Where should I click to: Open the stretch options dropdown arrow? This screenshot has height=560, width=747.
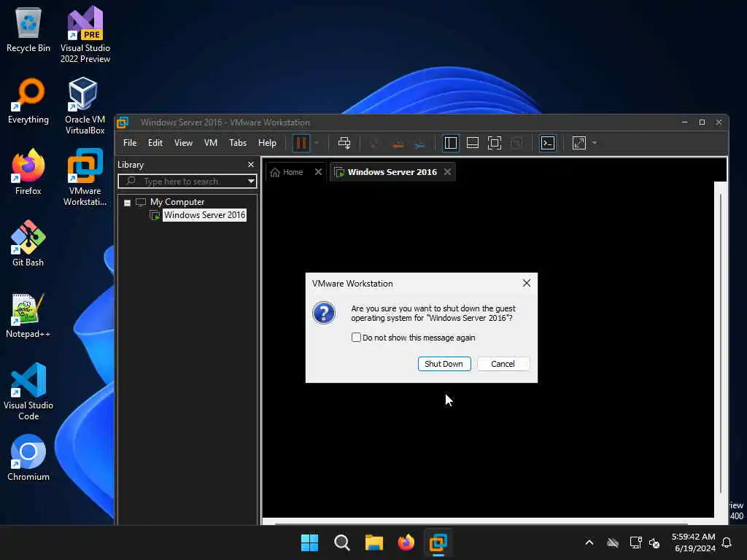click(594, 143)
